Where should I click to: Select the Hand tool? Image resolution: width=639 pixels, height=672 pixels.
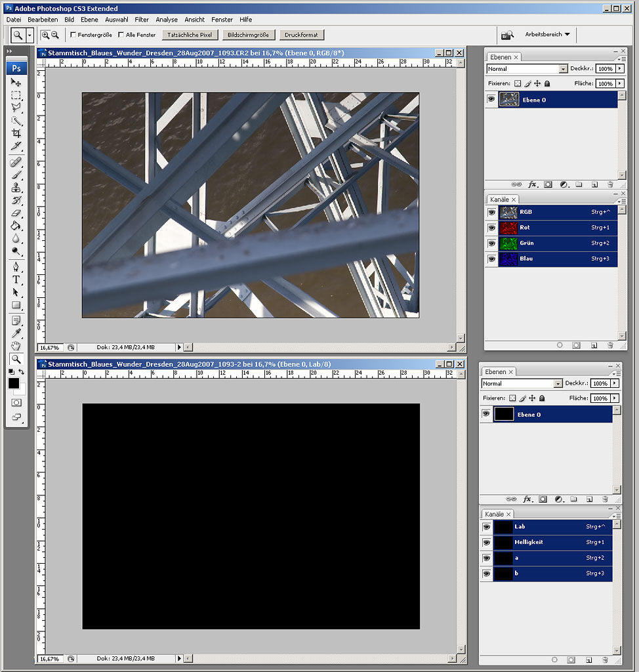(16, 346)
